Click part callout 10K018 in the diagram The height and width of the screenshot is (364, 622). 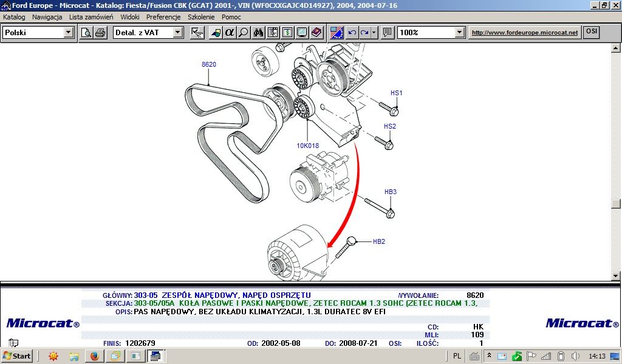click(308, 146)
